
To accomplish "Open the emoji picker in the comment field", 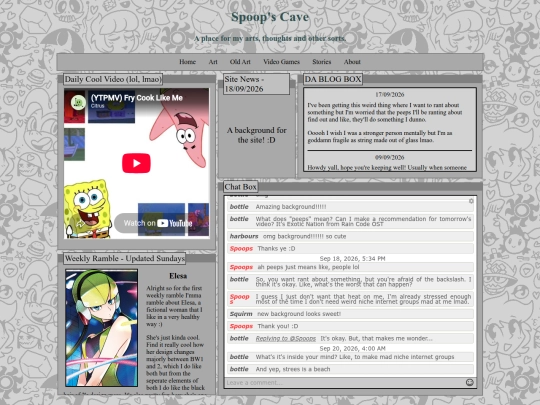I will coord(469,382).
